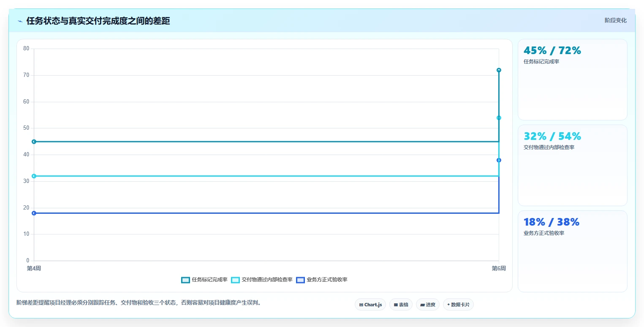Click the 交付物通过内部检查率 card caption

549,147
